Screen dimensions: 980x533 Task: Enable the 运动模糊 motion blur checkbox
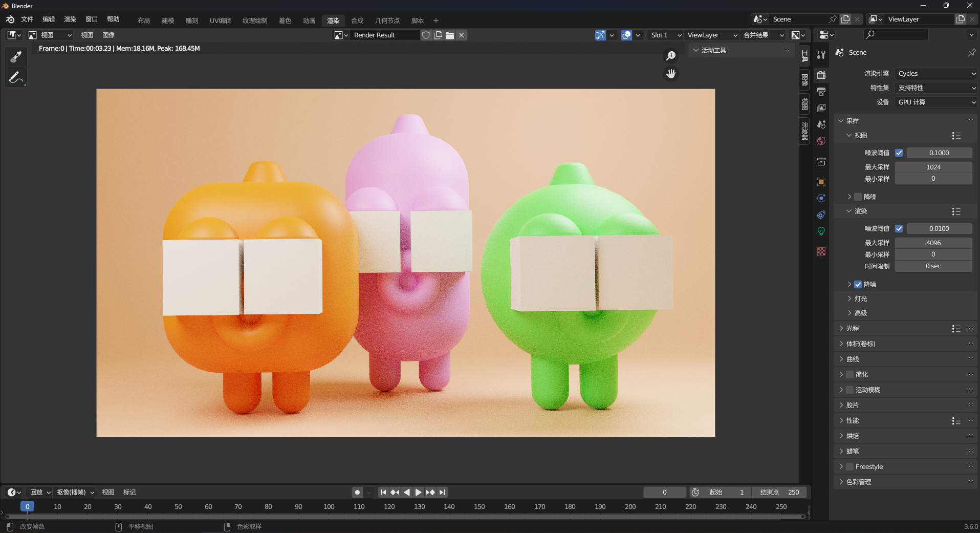click(x=850, y=390)
